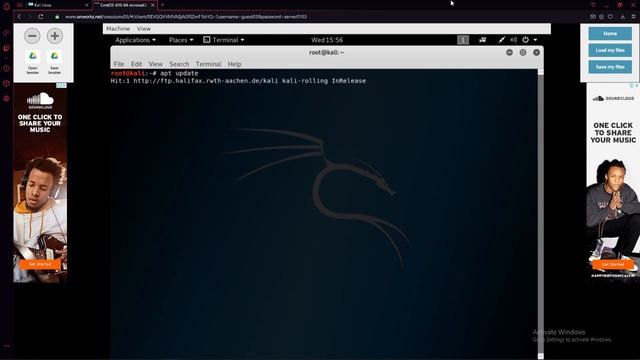
Task: Open the terminal's Terminal menu
Action: [208, 64]
